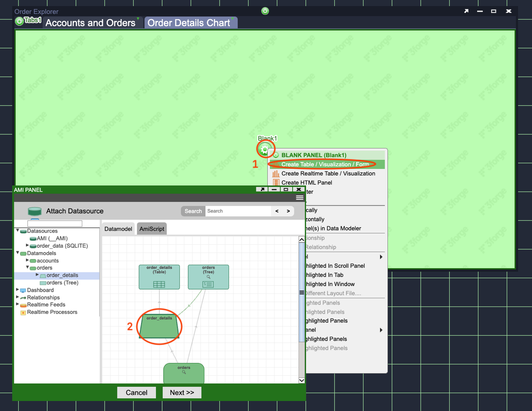532x411 pixels.
Task: Select the order_details (Table) node in the datamodel graph
Action: pyautogui.click(x=159, y=277)
